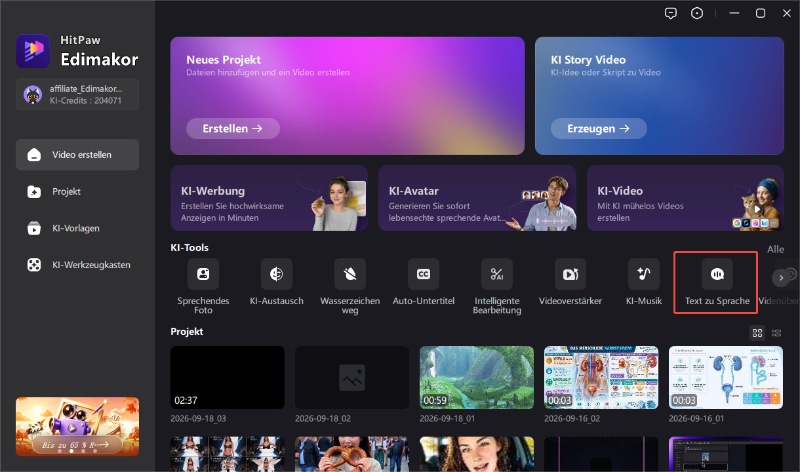Open project 2026-09-18_01 forest thumbnail
The width and height of the screenshot is (800, 472).
coord(477,377)
